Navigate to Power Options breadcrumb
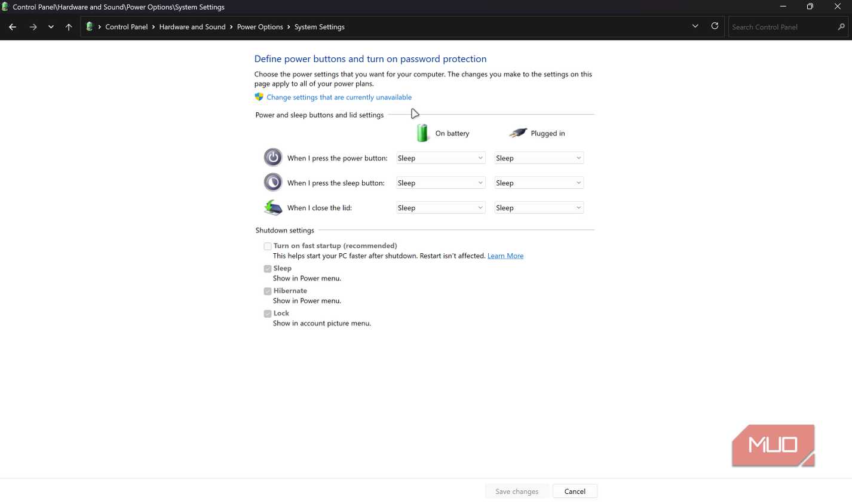The height and width of the screenshot is (504, 852). 260,27
